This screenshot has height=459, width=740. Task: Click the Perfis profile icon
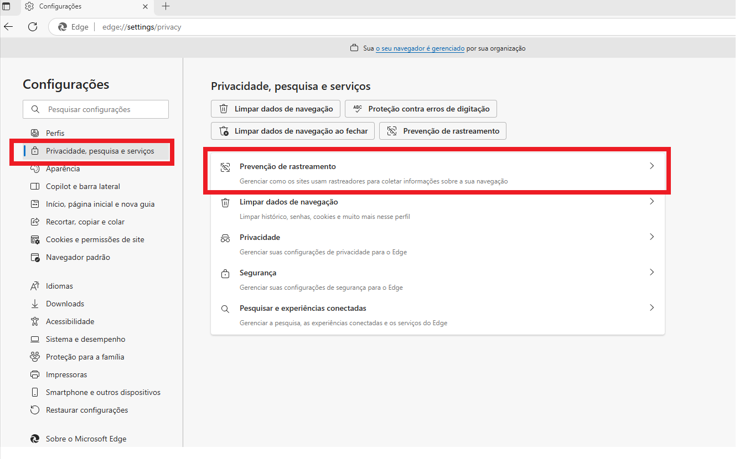(35, 133)
